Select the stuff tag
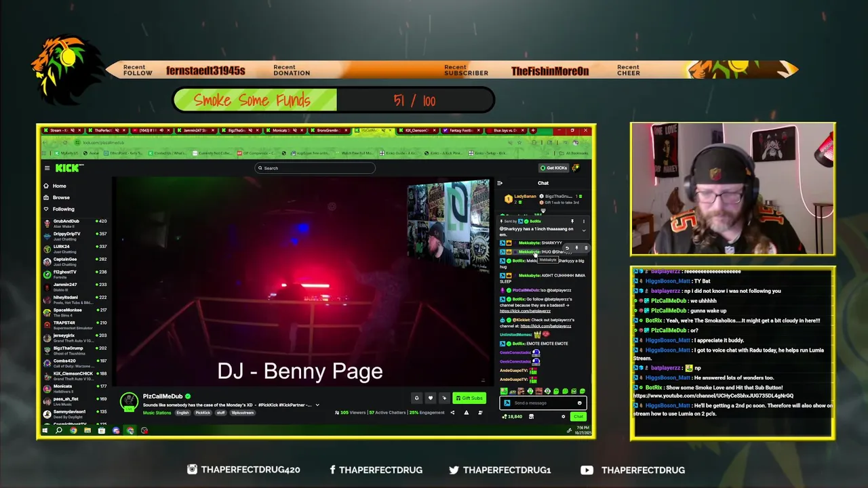868x488 pixels. click(221, 413)
